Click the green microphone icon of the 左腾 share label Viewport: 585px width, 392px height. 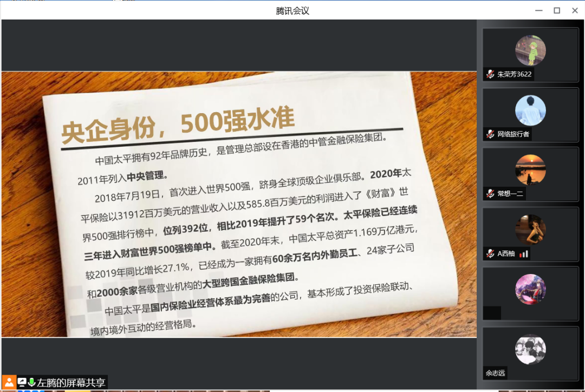coord(32,382)
